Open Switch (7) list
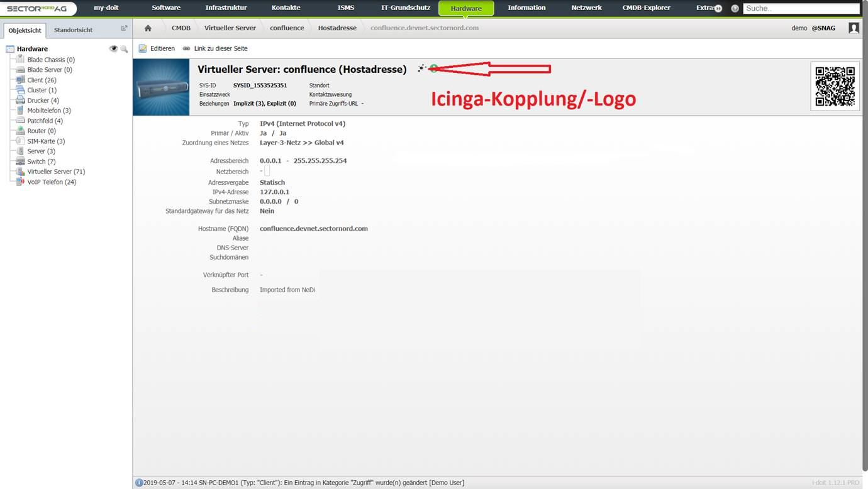Image resolution: width=868 pixels, height=489 pixels. click(x=42, y=162)
